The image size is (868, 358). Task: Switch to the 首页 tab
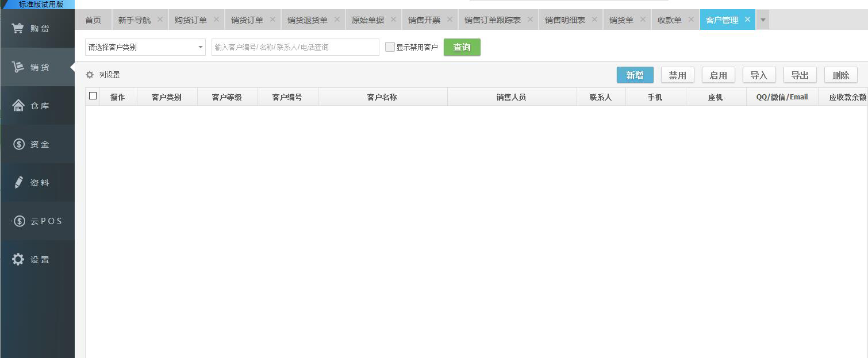pos(93,20)
